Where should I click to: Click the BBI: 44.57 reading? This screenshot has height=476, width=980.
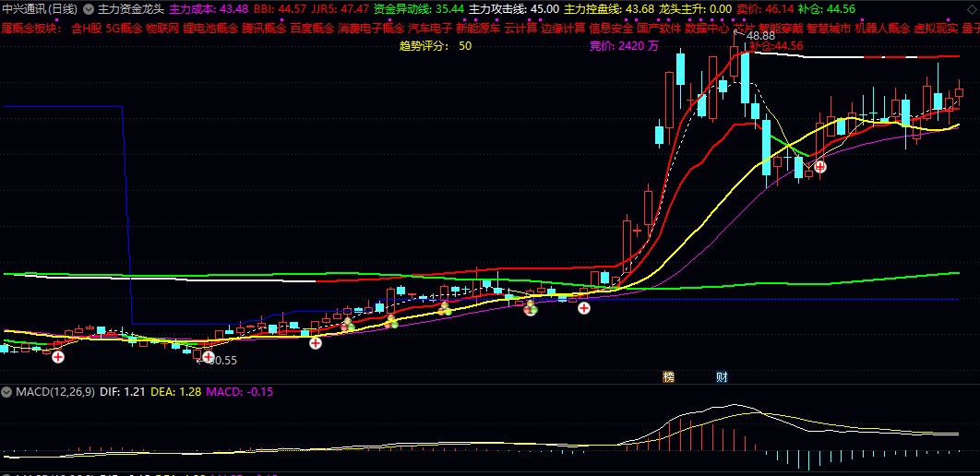[280, 9]
